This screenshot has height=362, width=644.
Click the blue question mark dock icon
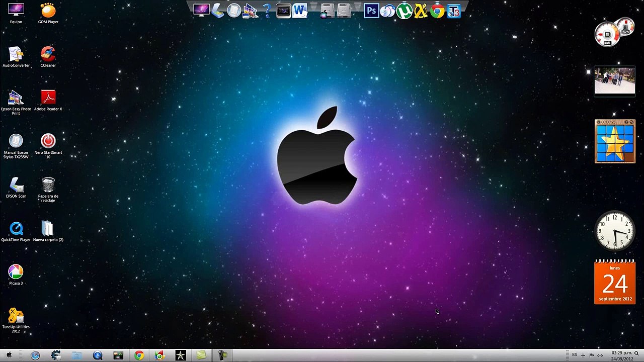click(267, 10)
